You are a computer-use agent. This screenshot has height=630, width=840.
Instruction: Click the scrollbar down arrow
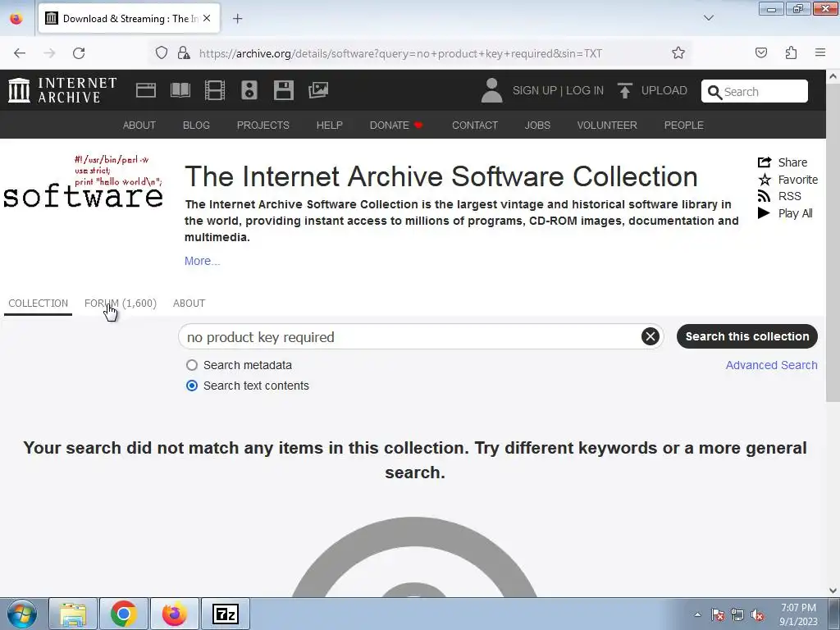[833, 591]
